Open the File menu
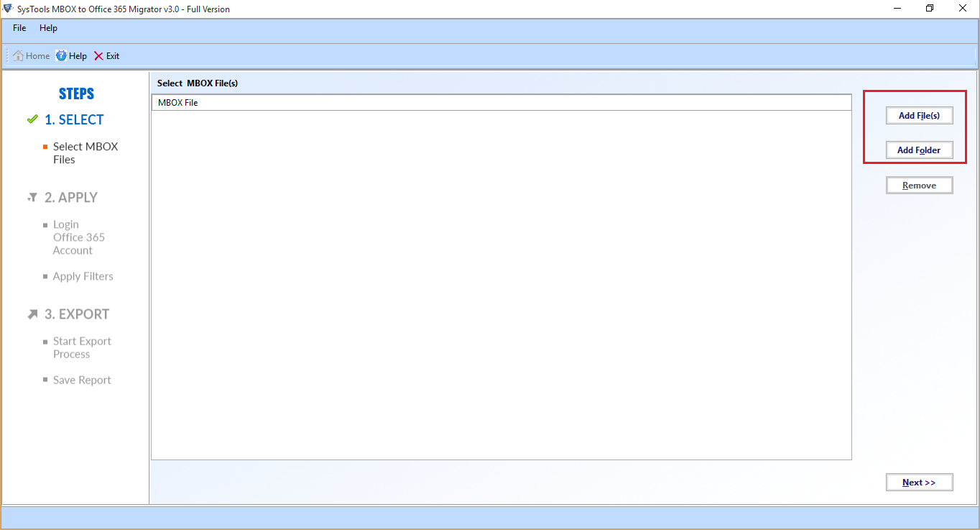Viewport: 980px width, 530px height. [x=19, y=28]
